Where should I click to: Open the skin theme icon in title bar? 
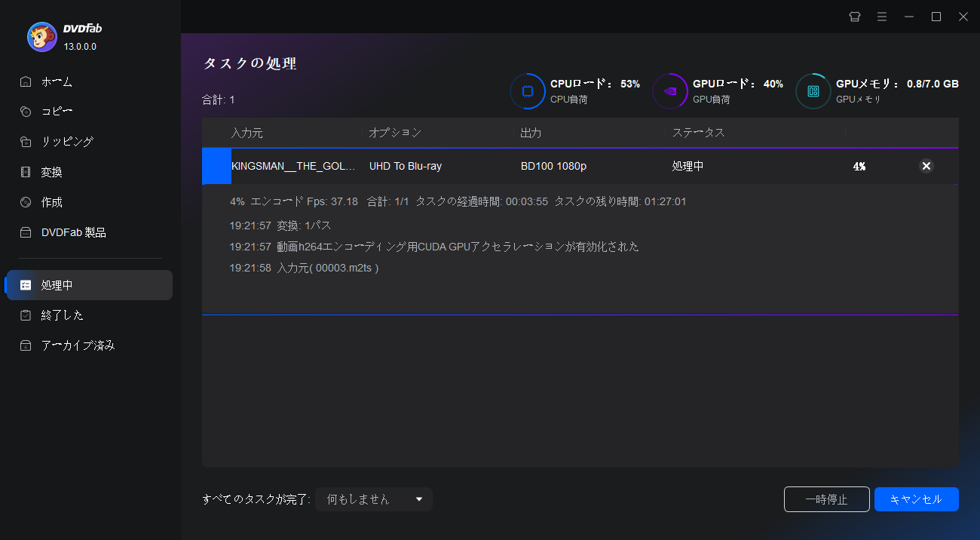[x=855, y=17]
